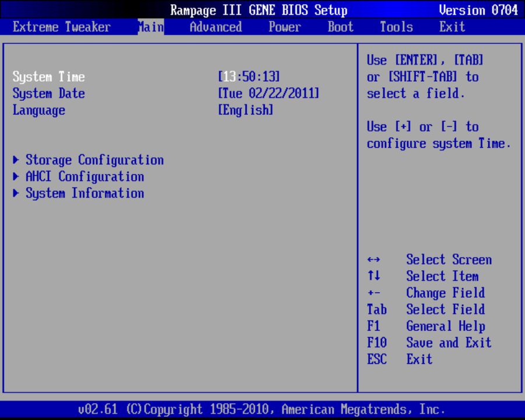The height and width of the screenshot is (420, 525).
Task: Click the plus-minus Change Field symbol
Action: (x=374, y=293)
